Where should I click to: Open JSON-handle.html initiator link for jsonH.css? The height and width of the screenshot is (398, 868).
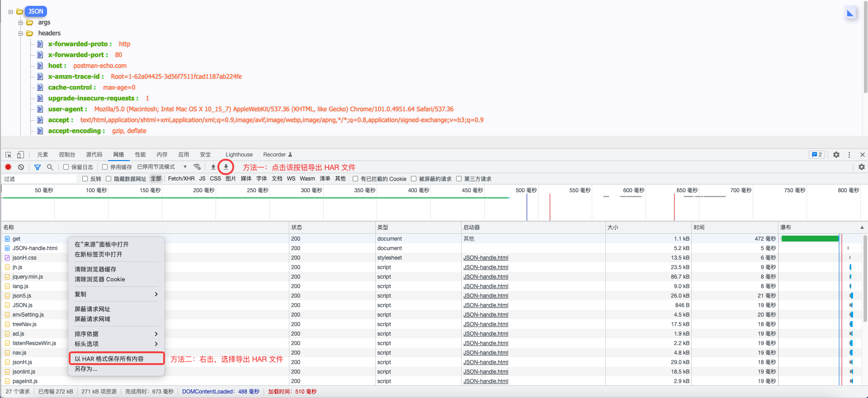click(486, 258)
